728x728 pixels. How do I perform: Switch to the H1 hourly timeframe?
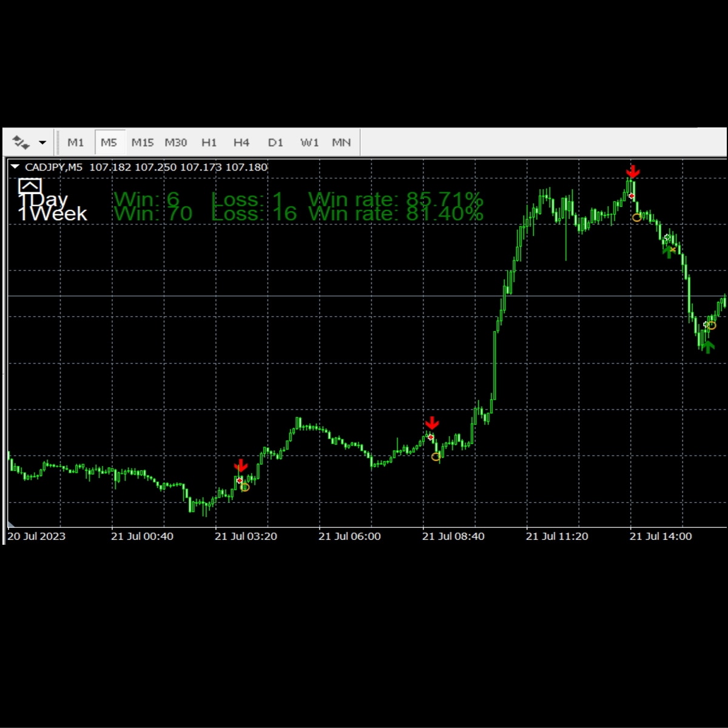coord(209,143)
